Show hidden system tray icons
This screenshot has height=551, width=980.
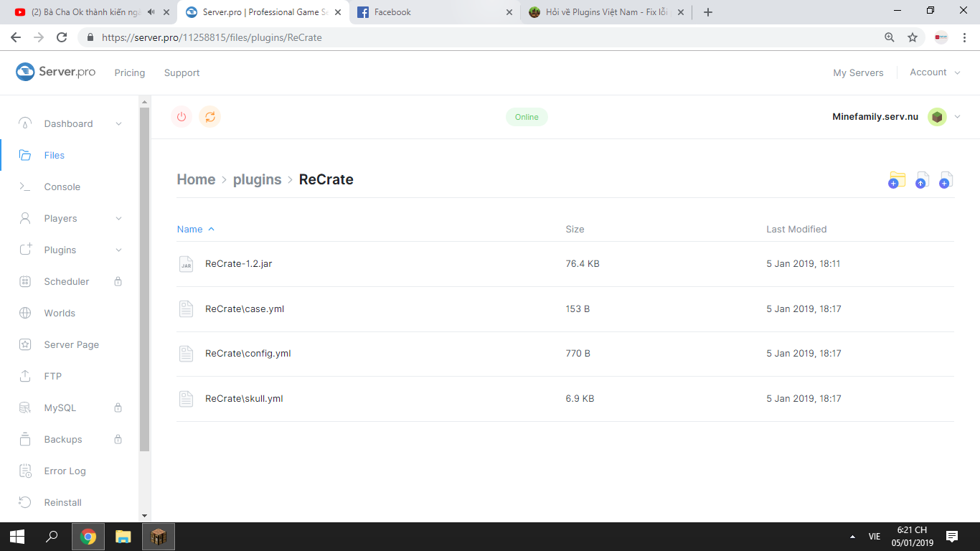tap(852, 537)
